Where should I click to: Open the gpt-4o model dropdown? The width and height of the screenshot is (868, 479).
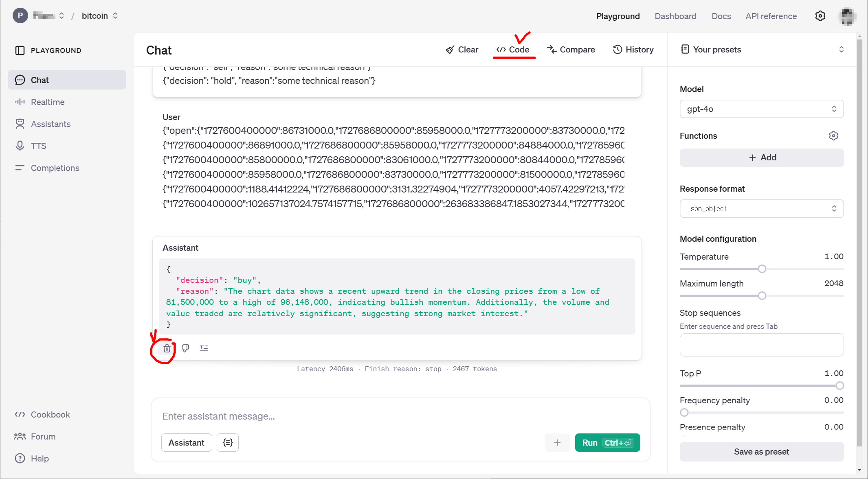coord(761,109)
